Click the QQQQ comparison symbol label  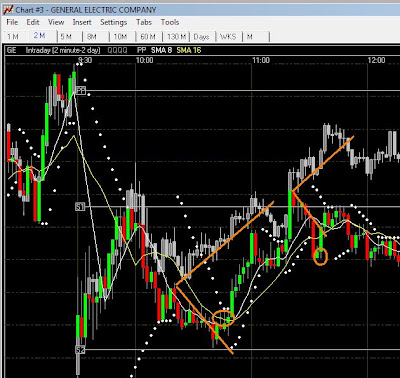tap(117, 50)
